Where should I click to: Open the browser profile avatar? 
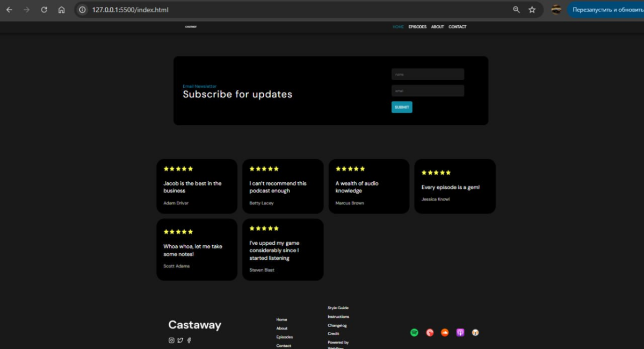click(556, 10)
